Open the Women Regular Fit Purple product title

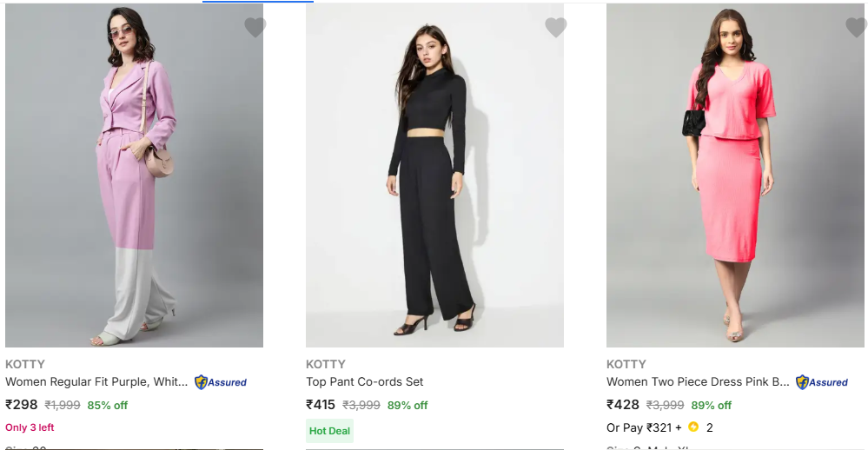pos(96,382)
